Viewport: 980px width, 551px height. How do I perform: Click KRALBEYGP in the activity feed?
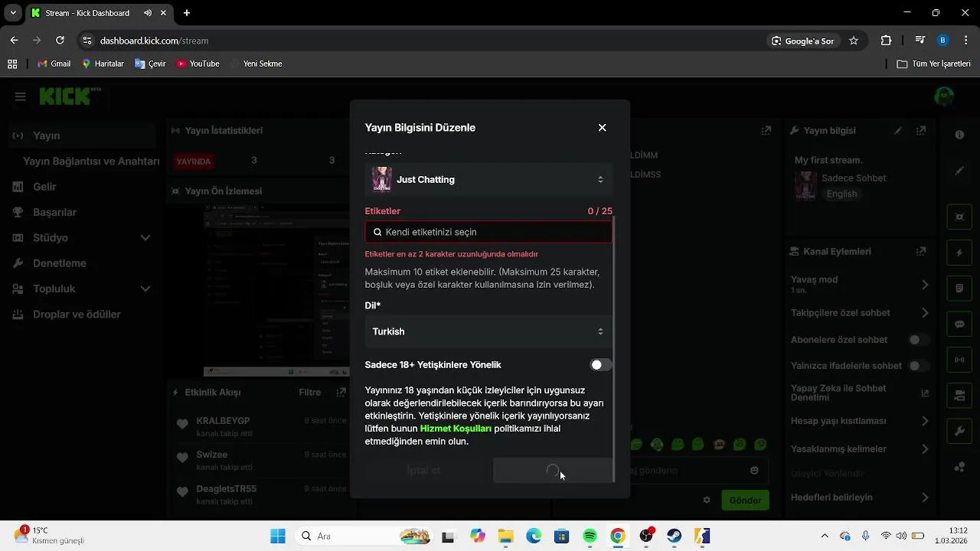tap(223, 421)
